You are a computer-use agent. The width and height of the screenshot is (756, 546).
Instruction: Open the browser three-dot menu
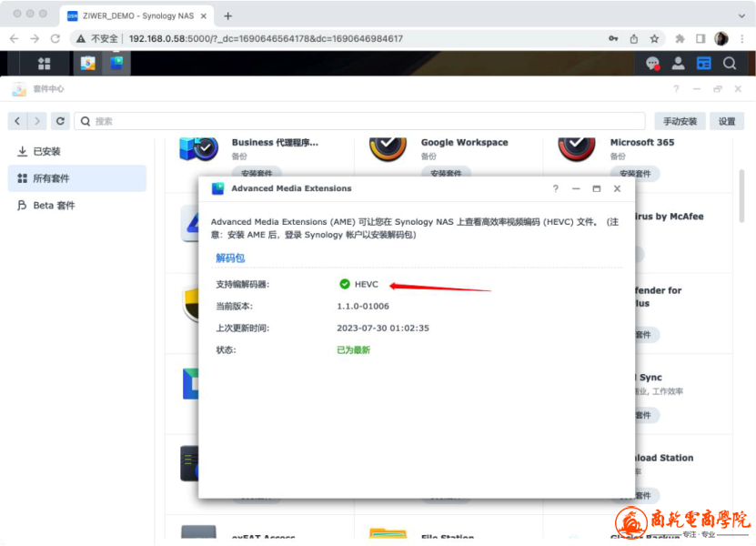[742, 38]
